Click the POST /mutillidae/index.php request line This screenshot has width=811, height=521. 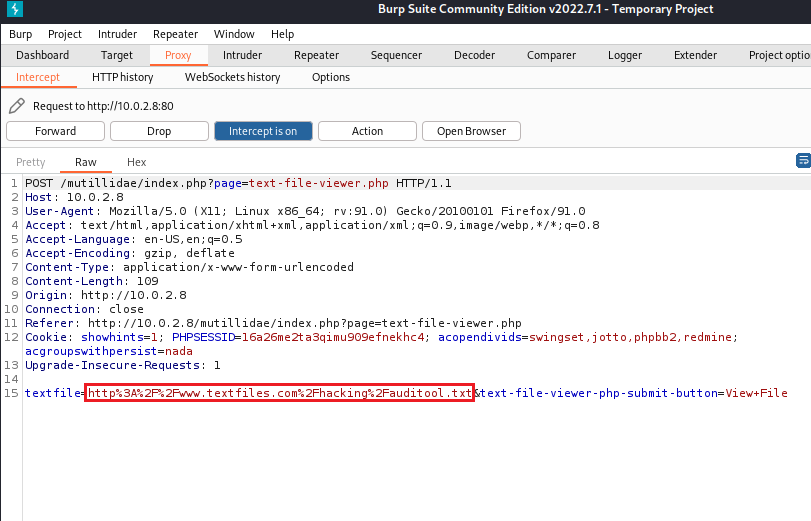pos(238,183)
